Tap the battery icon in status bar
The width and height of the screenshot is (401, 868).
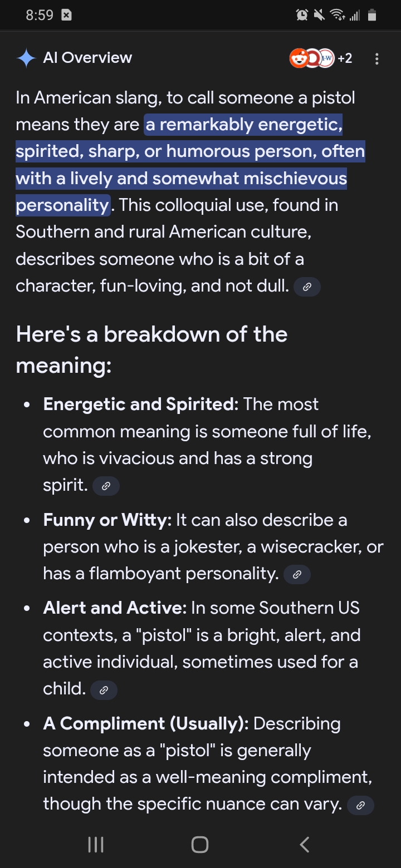tap(373, 16)
